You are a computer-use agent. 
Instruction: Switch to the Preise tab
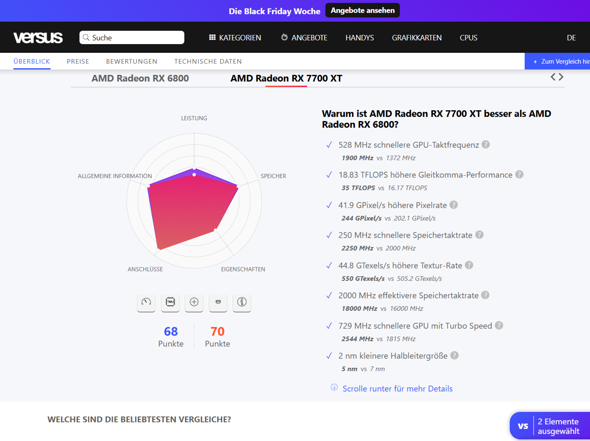pos(78,61)
